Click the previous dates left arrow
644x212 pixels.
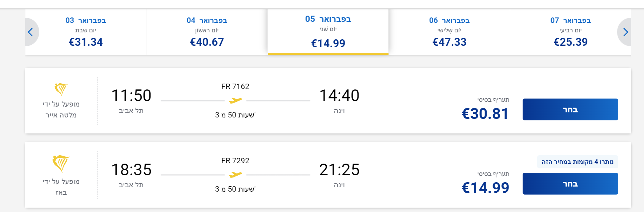31,32
